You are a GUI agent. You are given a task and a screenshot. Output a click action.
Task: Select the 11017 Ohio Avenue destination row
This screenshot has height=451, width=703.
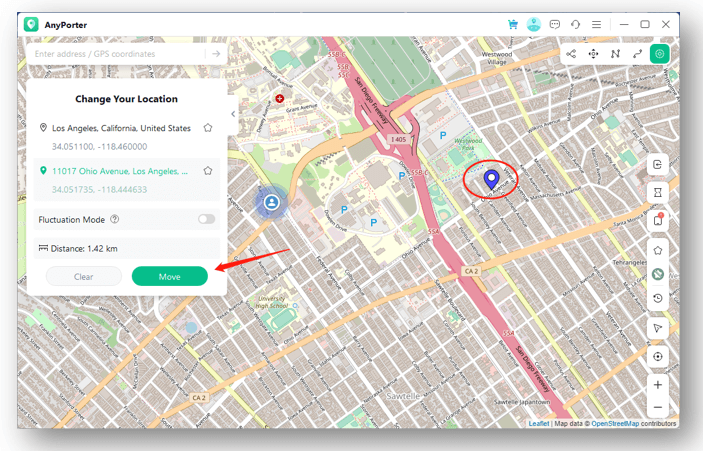[126, 179]
